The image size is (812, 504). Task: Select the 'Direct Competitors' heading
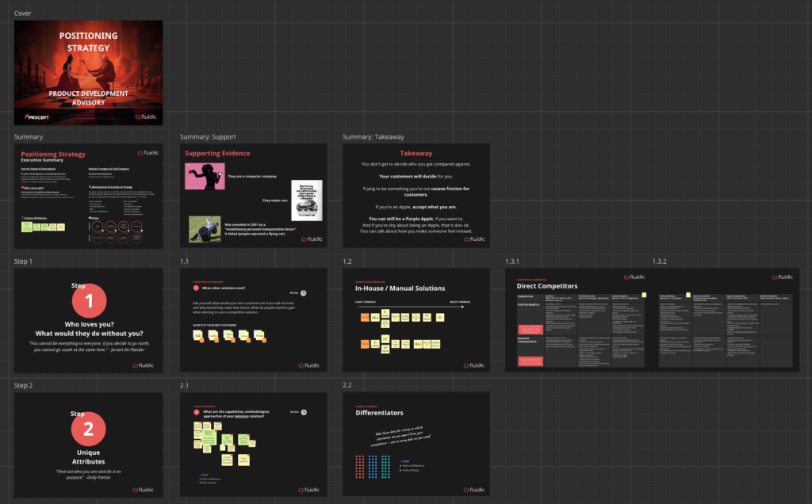549,285
